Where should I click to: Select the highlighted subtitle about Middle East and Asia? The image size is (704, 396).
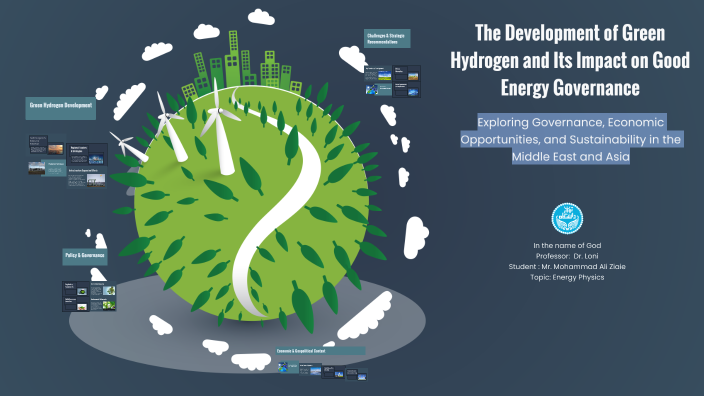click(571, 139)
